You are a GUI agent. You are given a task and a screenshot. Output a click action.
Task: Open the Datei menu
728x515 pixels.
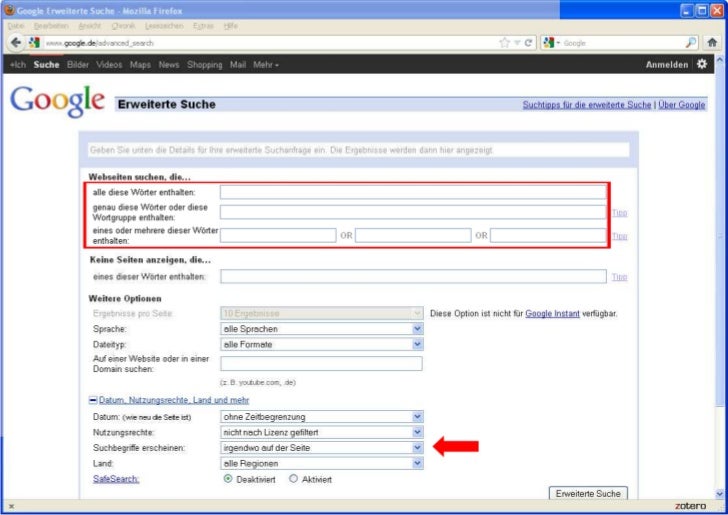(16, 26)
